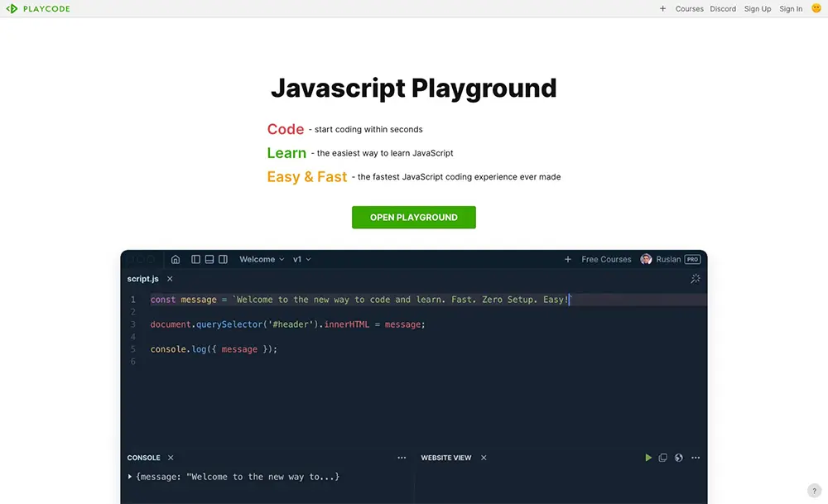Click the OPEN PLAYGROUND button

coord(413,218)
